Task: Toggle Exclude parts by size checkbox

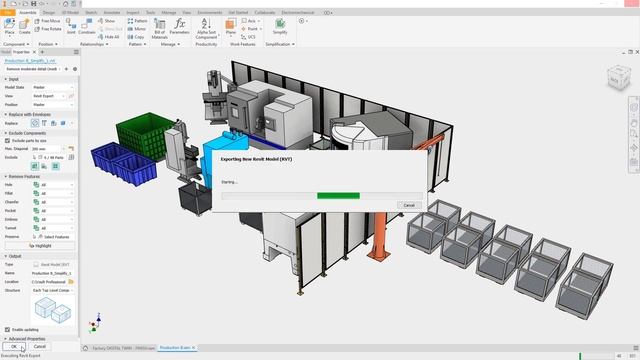Action: click(x=7, y=140)
